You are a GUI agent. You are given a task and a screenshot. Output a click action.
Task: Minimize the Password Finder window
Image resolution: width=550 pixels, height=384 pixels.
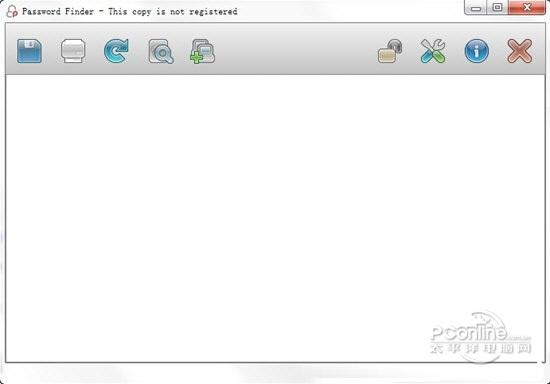(476, 8)
